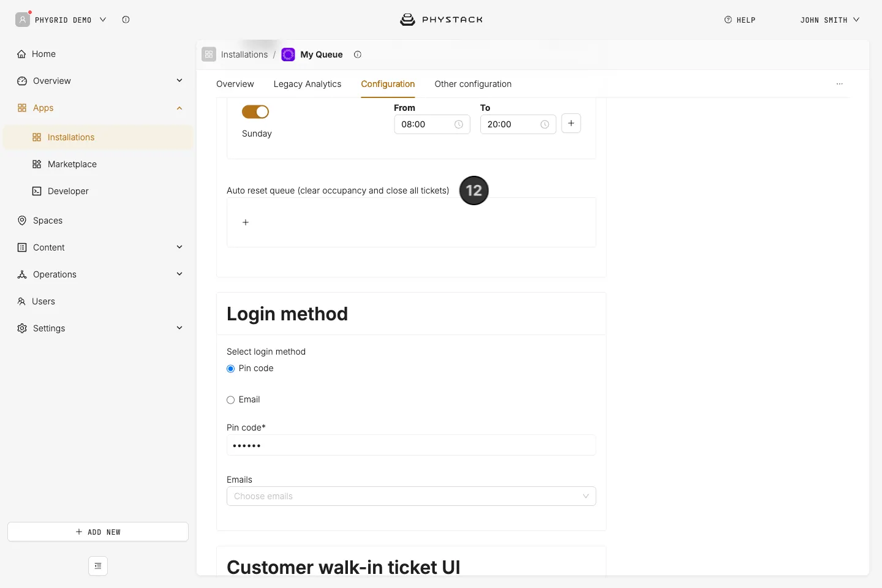The image size is (882, 588).
Task: Click the Help link in the header
Action: tap(740, 20)
